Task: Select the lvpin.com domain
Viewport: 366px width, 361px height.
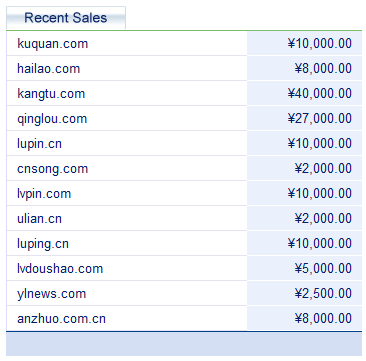Action: coord(44,194)
